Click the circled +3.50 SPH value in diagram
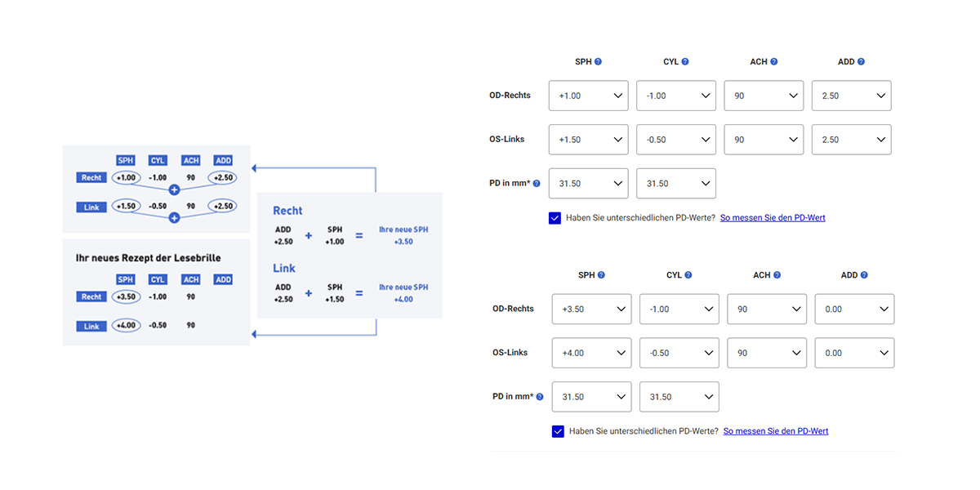980x490 pixels. pyautogui.click(x=125, y=297)
